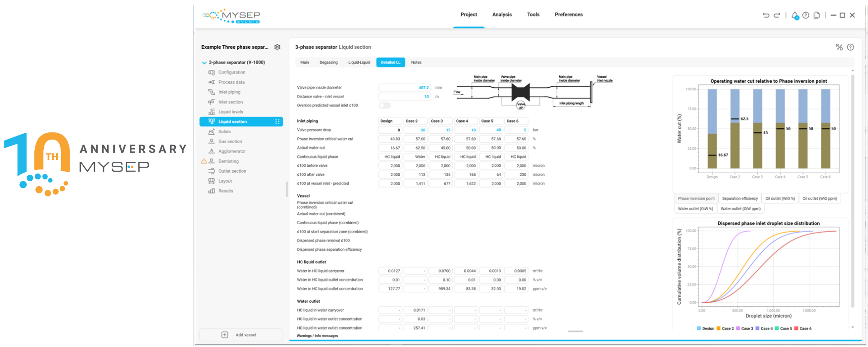Click Case 5 valve pressure drop field
The image size is (868, 347).
click(491, 130)
